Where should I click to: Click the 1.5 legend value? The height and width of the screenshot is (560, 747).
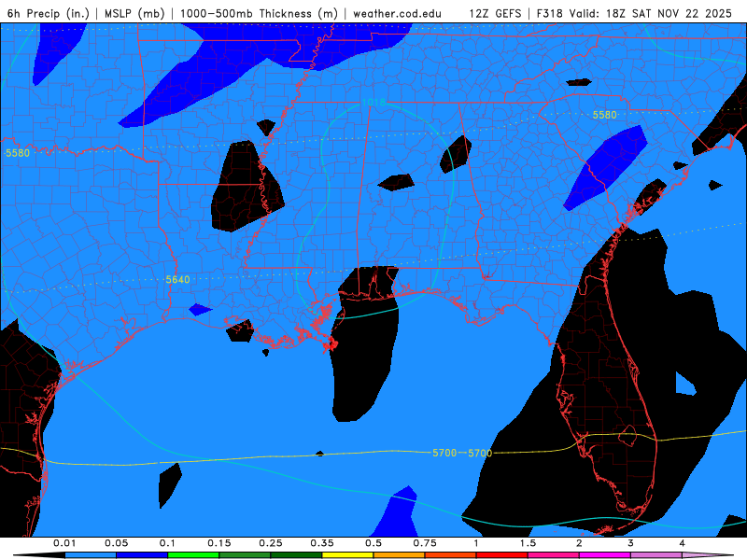[528, 543]
